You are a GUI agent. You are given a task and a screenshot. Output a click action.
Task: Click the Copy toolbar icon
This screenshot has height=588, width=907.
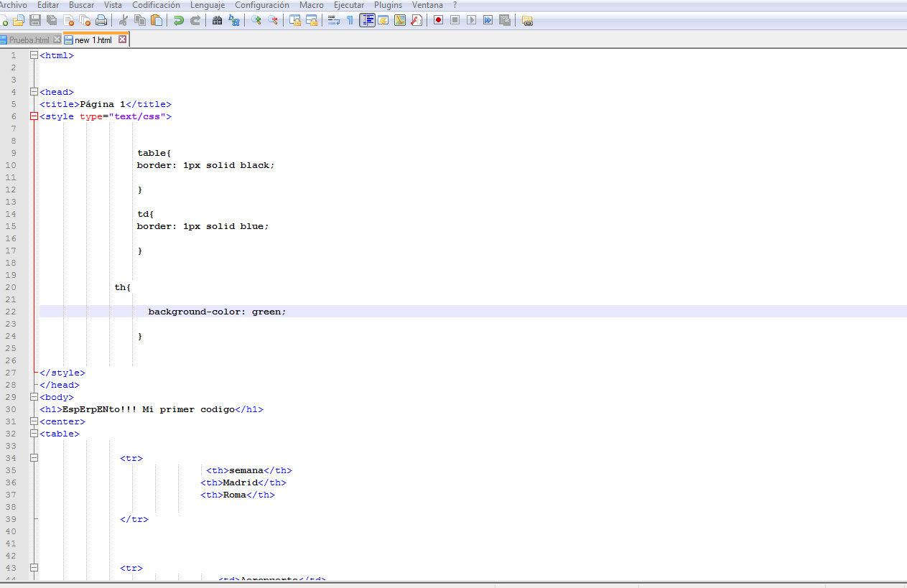tap(139, 20)
